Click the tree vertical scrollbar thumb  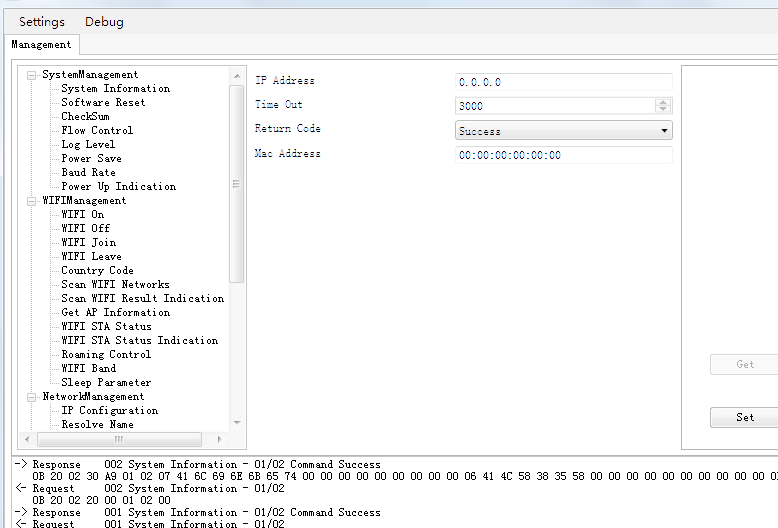coord(237,184)
